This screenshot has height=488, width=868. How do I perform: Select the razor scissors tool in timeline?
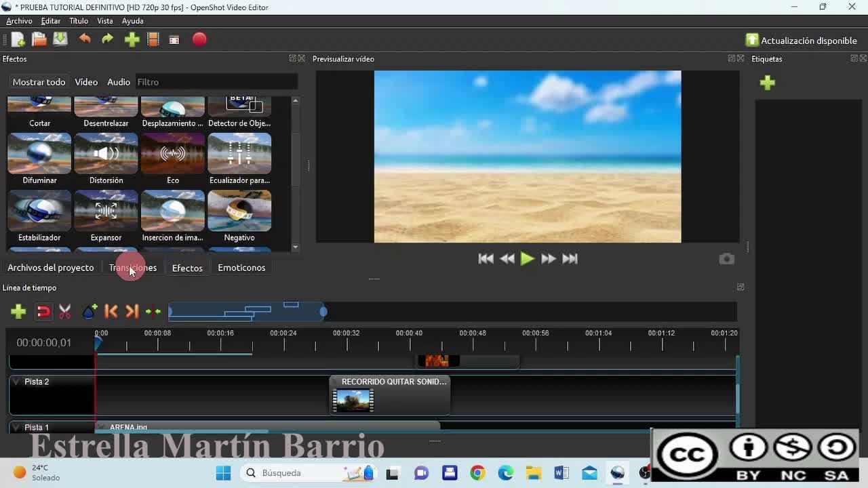point(65,311)
